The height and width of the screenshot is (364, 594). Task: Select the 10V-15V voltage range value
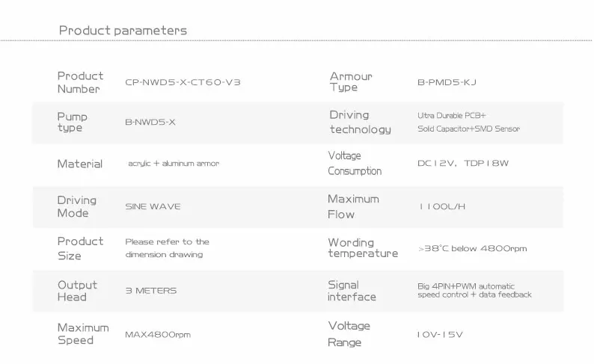[x=441, y=334]
